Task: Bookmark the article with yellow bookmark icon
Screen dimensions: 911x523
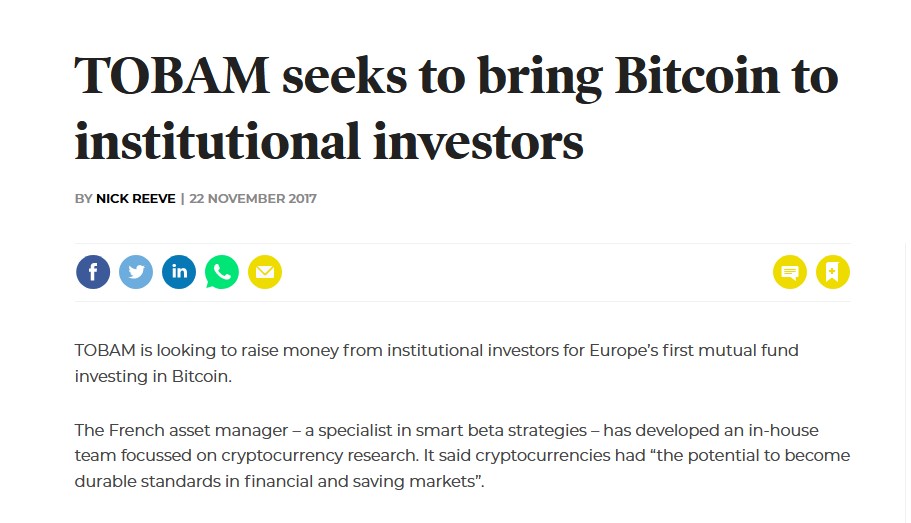Action: [x=833, y=272]
